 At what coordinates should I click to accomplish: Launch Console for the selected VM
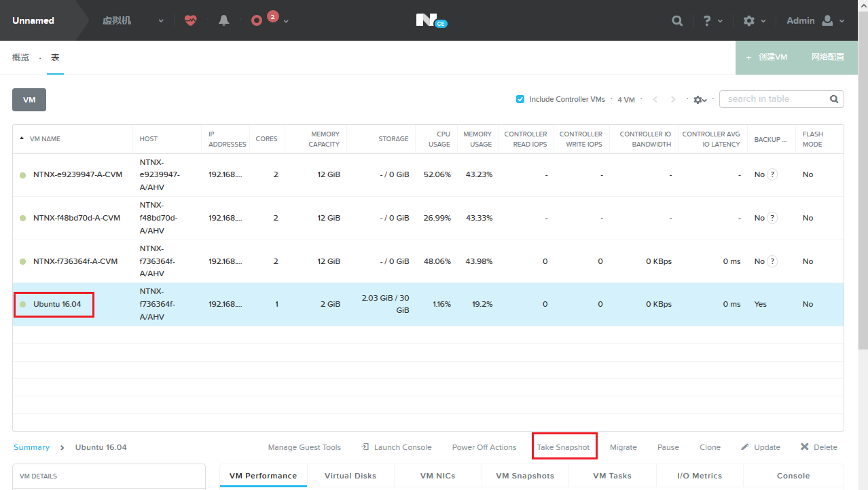[397, 447]
